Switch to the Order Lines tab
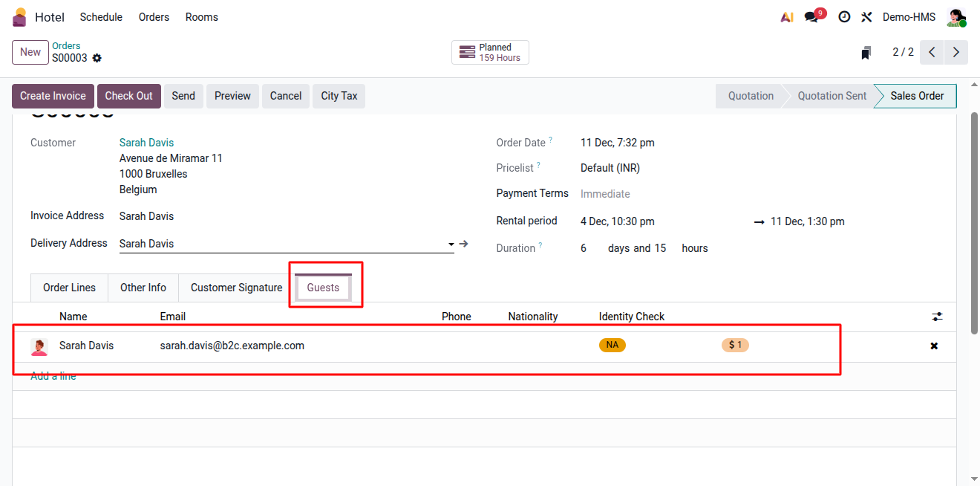The image size is (980, 486). tap(69, 288)
